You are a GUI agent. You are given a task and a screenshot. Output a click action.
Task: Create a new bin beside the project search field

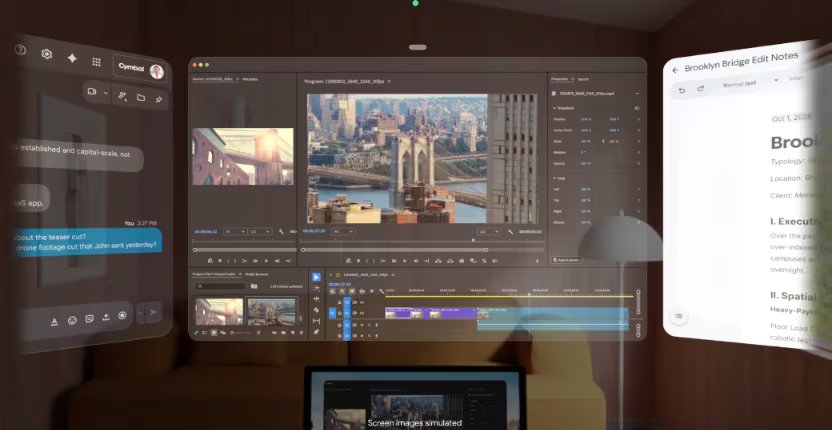click(x=254, y=286)
